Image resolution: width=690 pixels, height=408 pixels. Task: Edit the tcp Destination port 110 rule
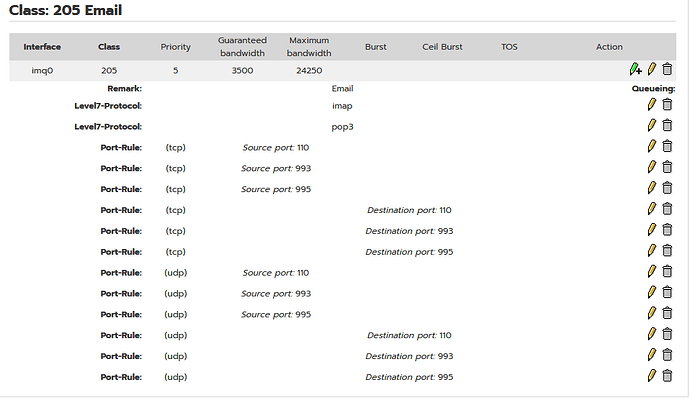652,209
